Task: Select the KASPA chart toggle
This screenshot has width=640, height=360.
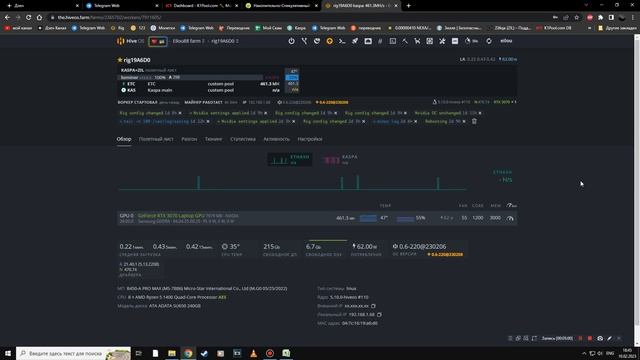Action: click(x=340, y=160)
